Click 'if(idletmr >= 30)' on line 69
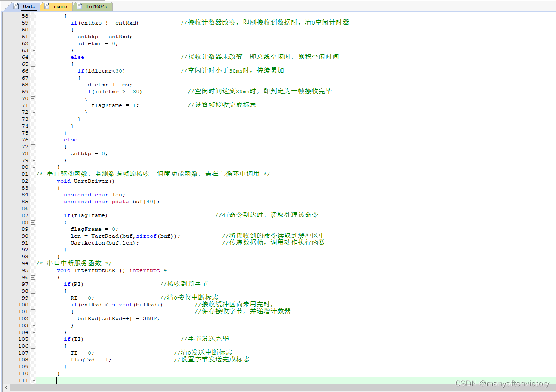This screenshot has width=556, height=392. [x=113, y=92]
